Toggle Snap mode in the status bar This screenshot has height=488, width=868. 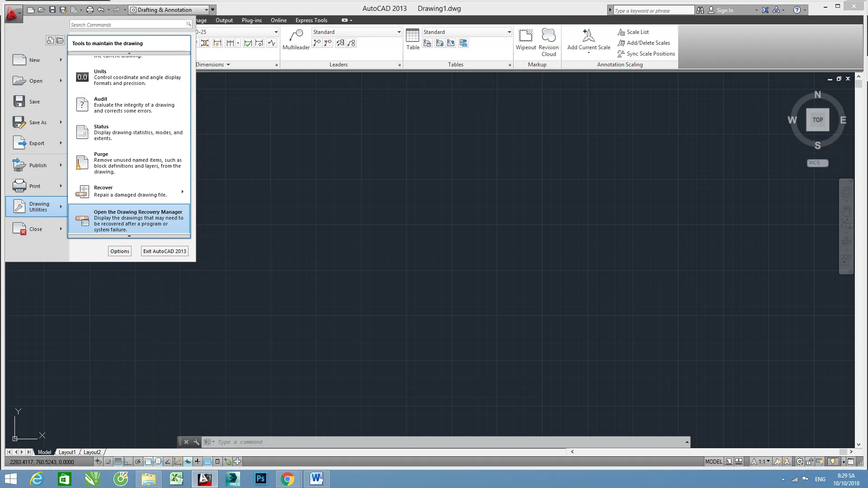point(108,461)
